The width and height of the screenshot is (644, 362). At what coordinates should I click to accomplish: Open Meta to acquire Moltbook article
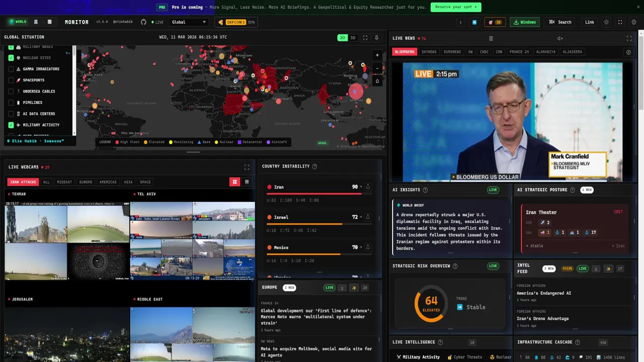(x=316, y=351)
